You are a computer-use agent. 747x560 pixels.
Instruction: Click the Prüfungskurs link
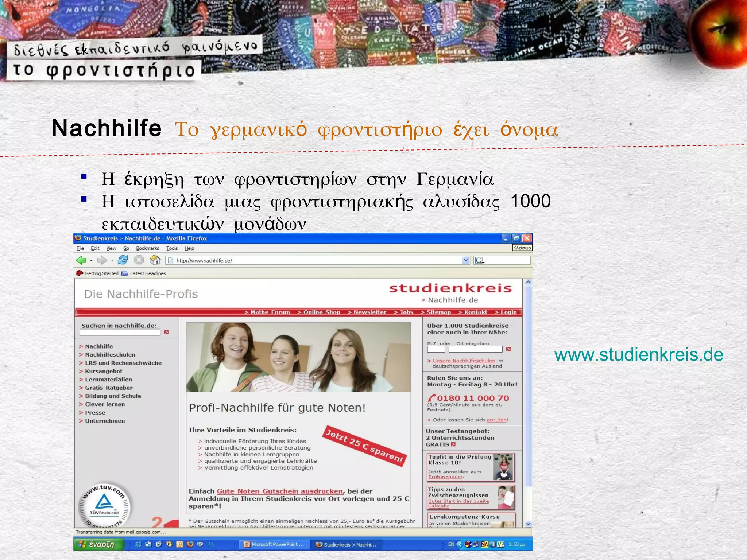tap(445, 477)
